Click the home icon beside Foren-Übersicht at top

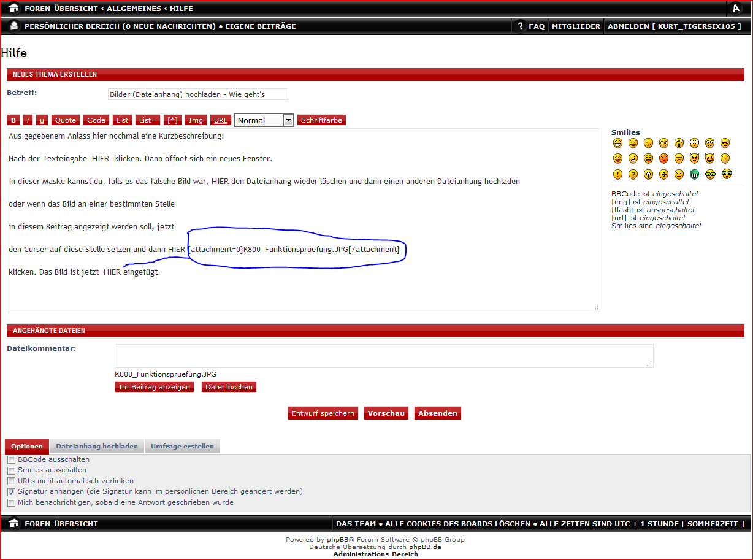13,9
